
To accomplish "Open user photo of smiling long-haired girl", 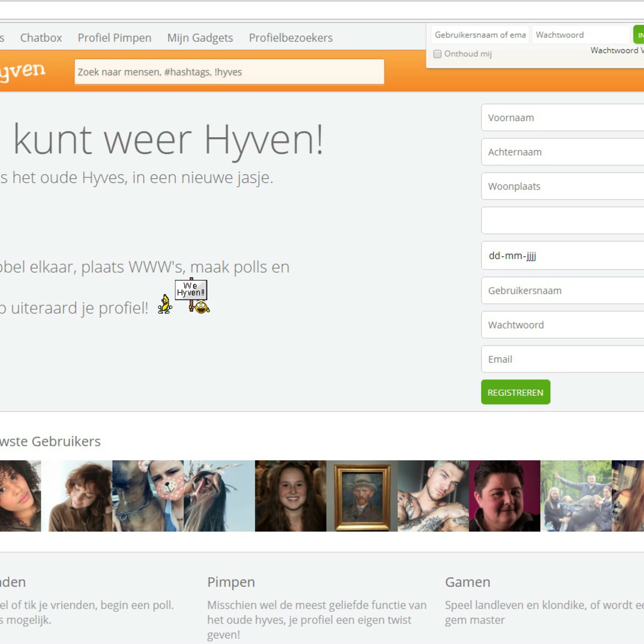I will click(x=291, y=496).
